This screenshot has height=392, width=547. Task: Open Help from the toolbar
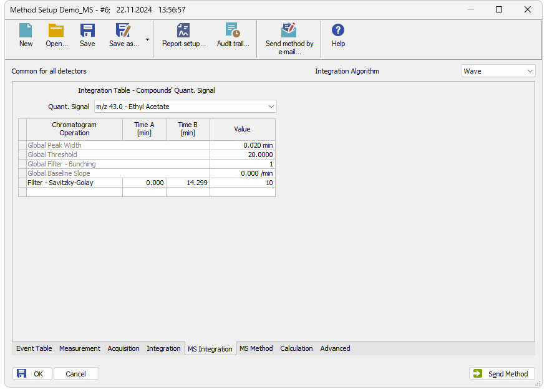pos(338,36)
